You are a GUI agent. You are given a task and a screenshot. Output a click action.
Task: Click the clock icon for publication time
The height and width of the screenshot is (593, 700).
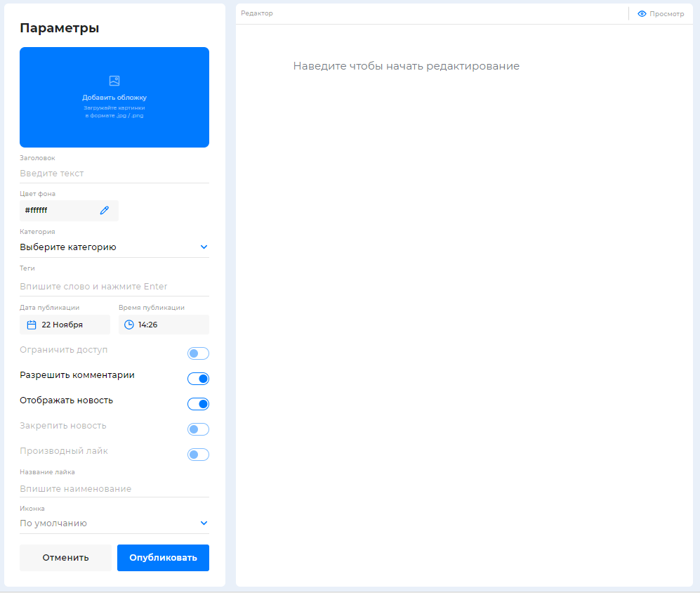(128, 325)
